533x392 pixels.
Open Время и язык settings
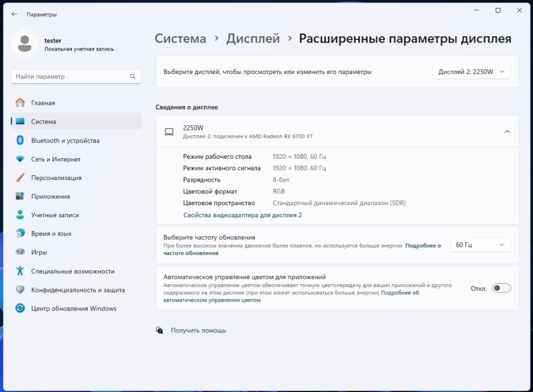click(x=76, y=234)
